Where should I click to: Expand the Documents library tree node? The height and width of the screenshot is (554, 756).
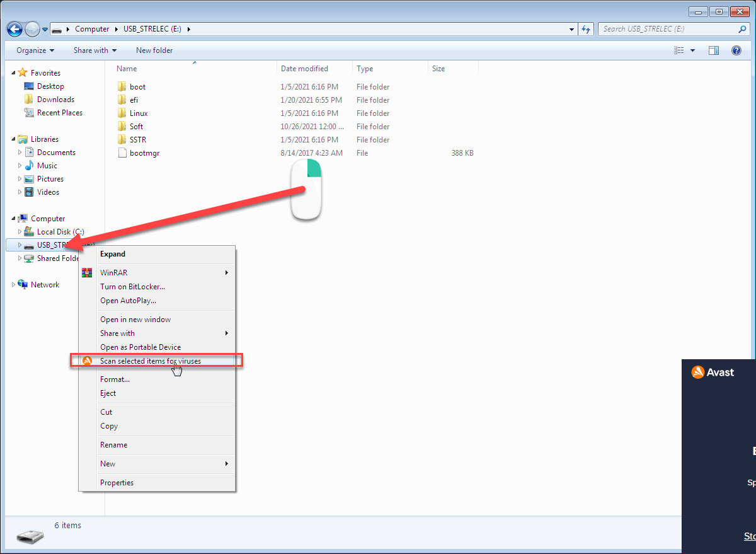pyautogui.click(x=20, y=153)
